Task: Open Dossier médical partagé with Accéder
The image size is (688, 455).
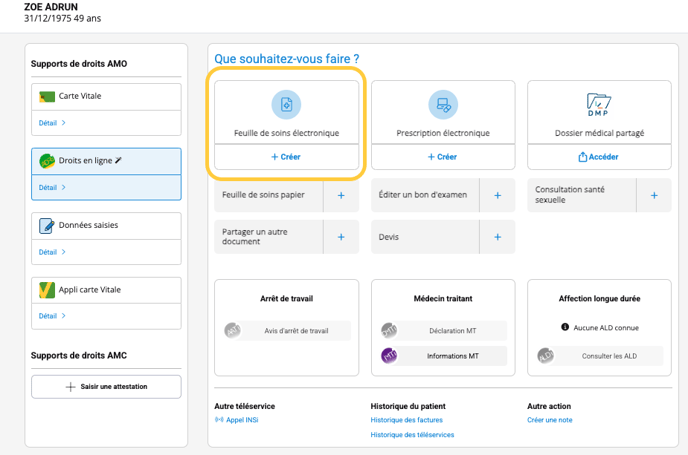Action: [x=599, y=157]
